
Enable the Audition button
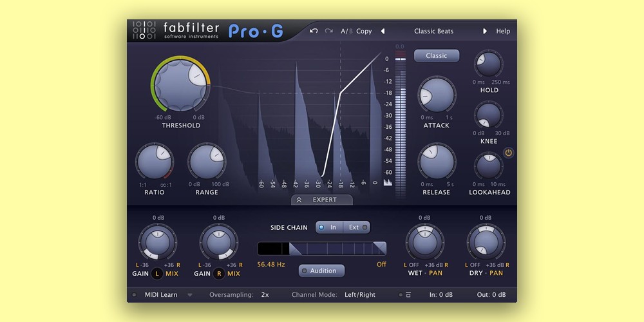[x=321, y=270]
